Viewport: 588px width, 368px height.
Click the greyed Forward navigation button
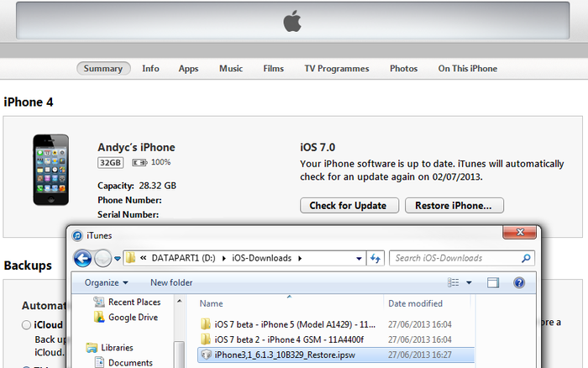102,258
